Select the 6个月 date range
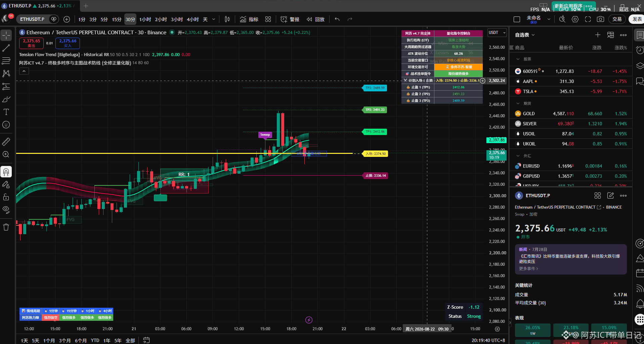 click(81, 341)
